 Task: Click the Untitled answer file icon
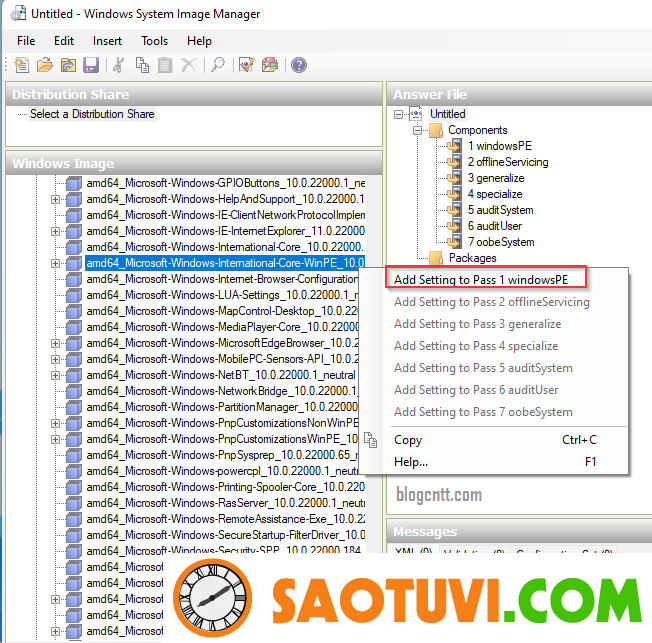pyautogui.click(x=416, y=114)
